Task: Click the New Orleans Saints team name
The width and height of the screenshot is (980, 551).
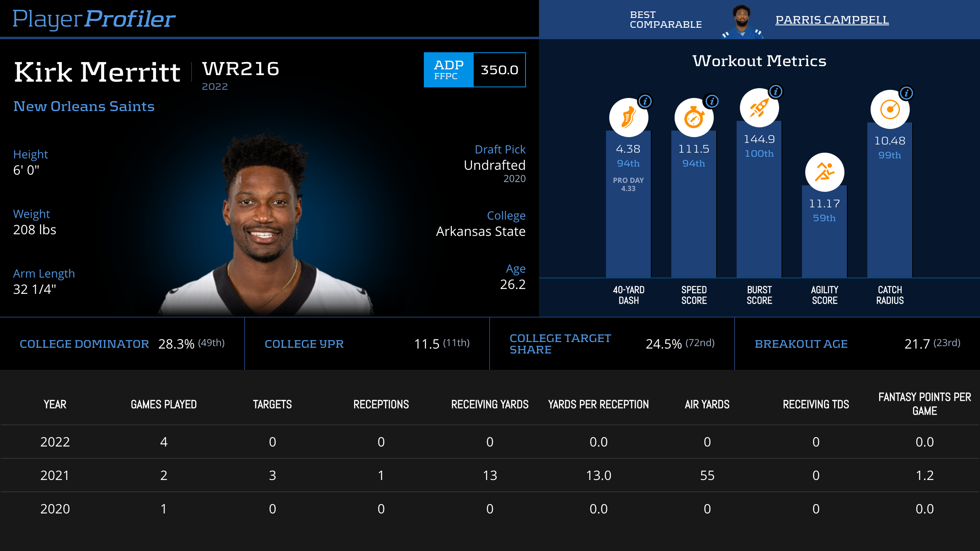Action: (x=84, y=106)
